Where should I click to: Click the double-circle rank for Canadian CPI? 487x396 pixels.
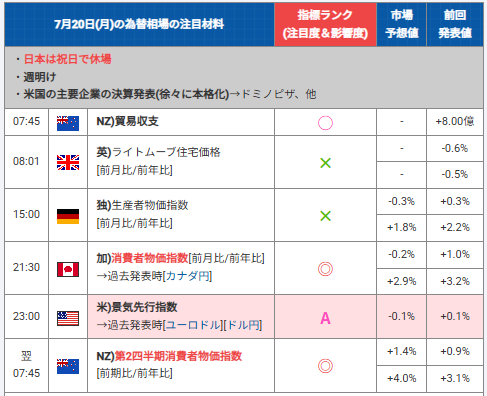[x=325, y=269]
